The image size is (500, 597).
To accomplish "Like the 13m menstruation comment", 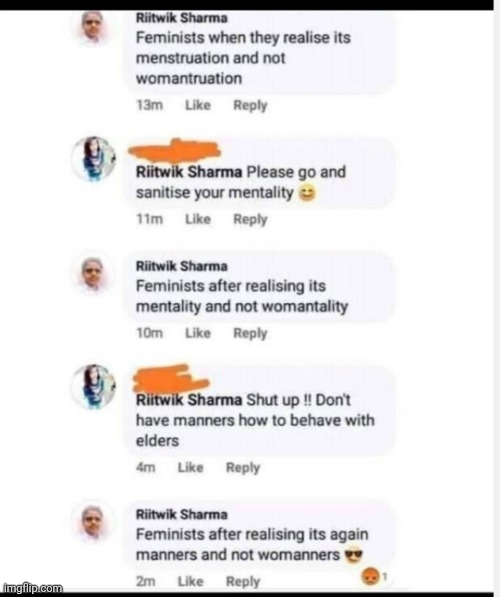I will (198, 105).
